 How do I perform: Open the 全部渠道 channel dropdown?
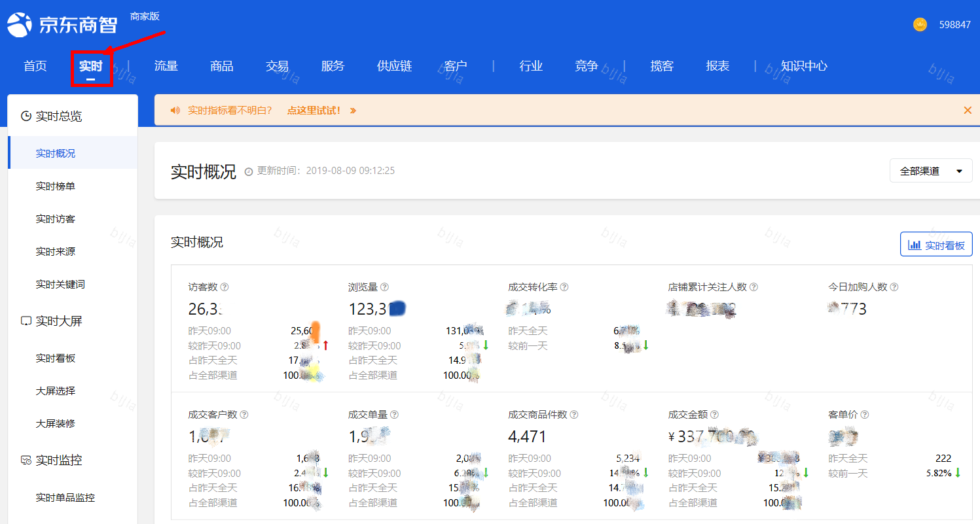click(x=931, y=171)
